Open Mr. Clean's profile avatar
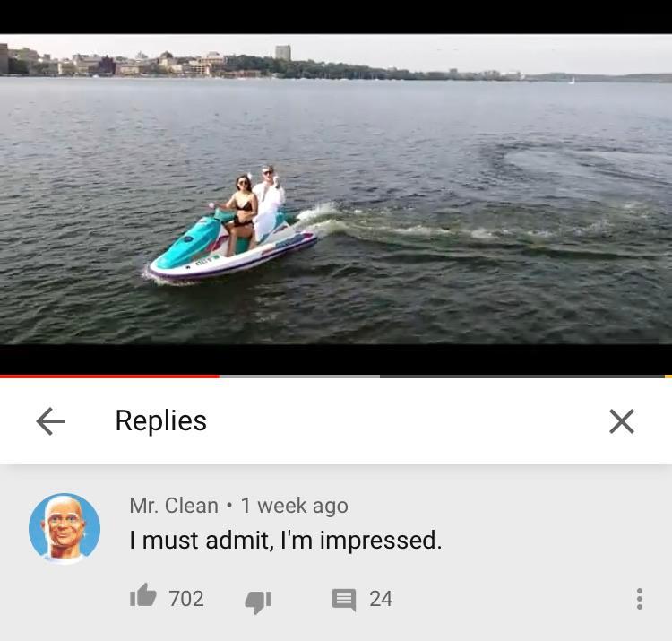The width and height of the screenshot is (672, 641). point(65,528)
